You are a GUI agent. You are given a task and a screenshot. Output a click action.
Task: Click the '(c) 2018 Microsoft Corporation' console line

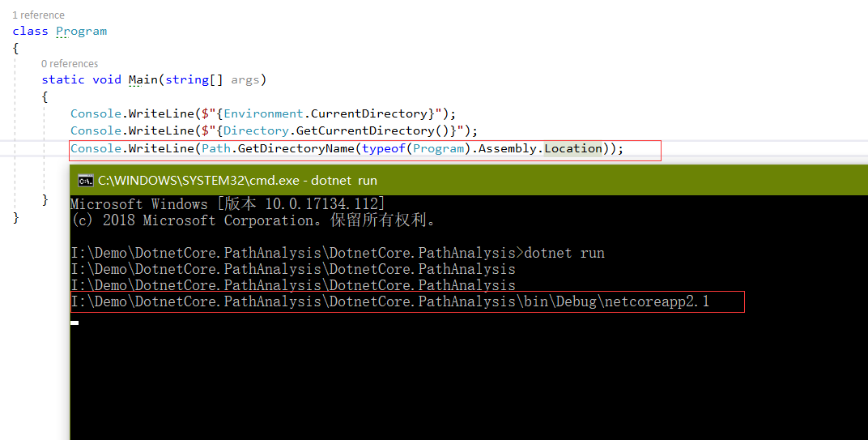coord(254,220)
